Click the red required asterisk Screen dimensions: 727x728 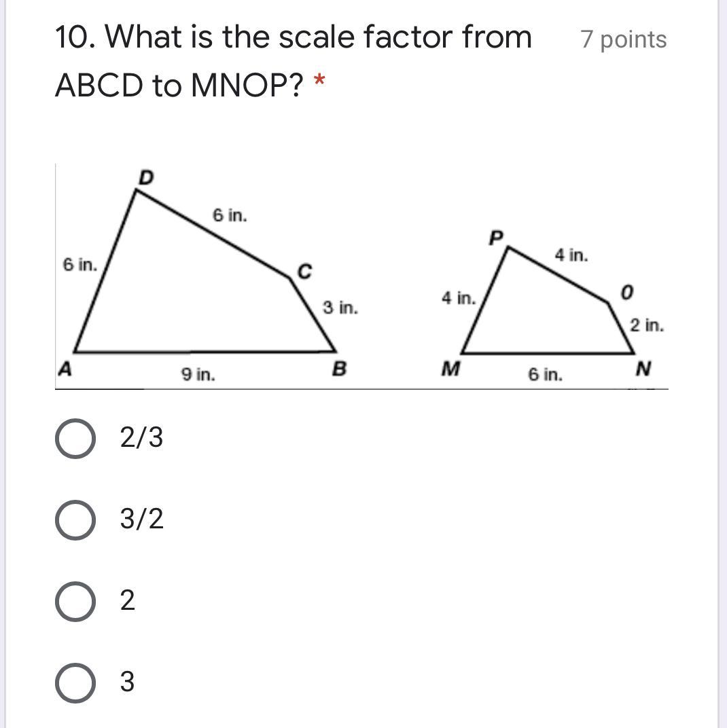pos(319,84)
